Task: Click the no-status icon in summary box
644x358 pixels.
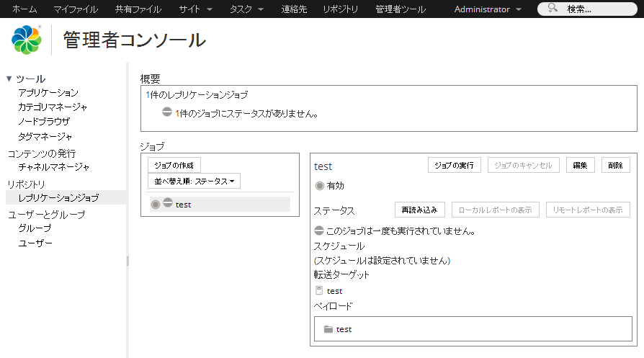Action: pos(166,112)
